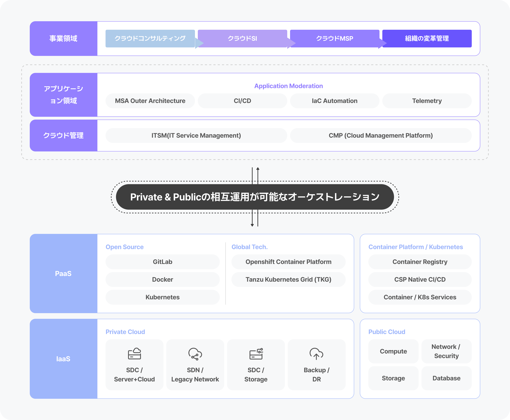Screen dimensions: 510x420
Task: Expand the Container Platform / Kubernetes section
Action: click(415, 247)
